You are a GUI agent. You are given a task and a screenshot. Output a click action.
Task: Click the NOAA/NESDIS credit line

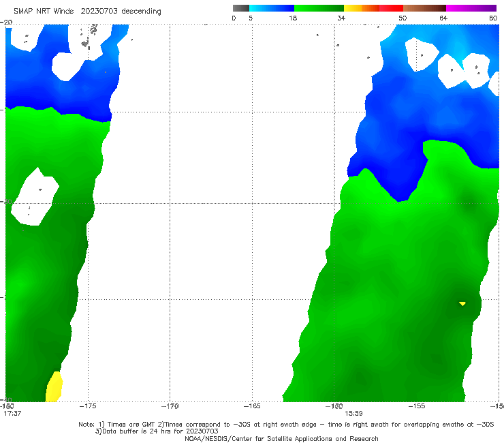point(281,439)
